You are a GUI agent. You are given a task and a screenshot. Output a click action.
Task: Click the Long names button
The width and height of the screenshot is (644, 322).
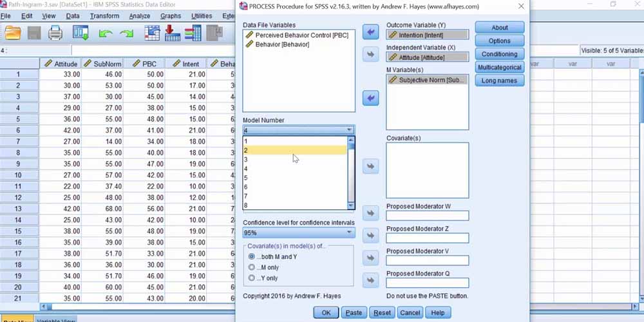tap(500, 80)
